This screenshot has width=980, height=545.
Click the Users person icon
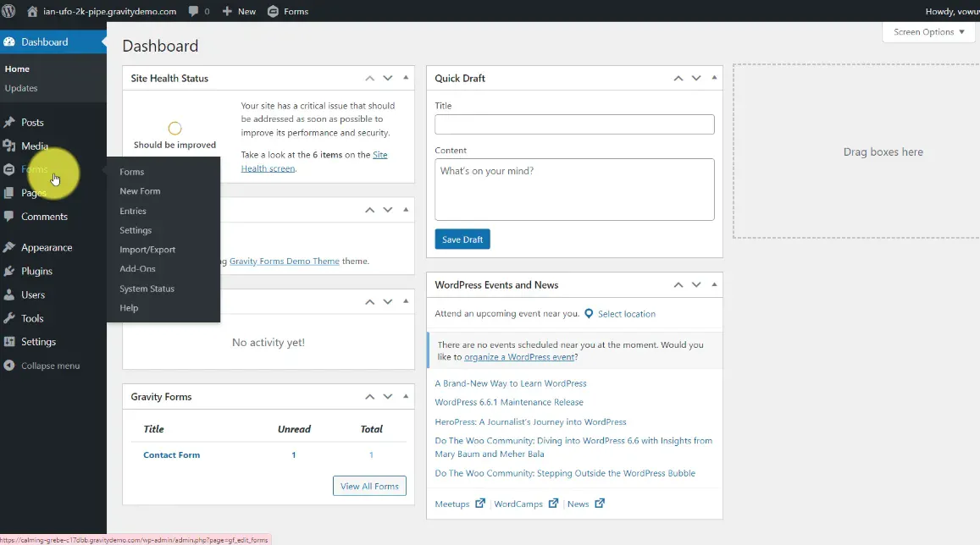pos(9,295)
